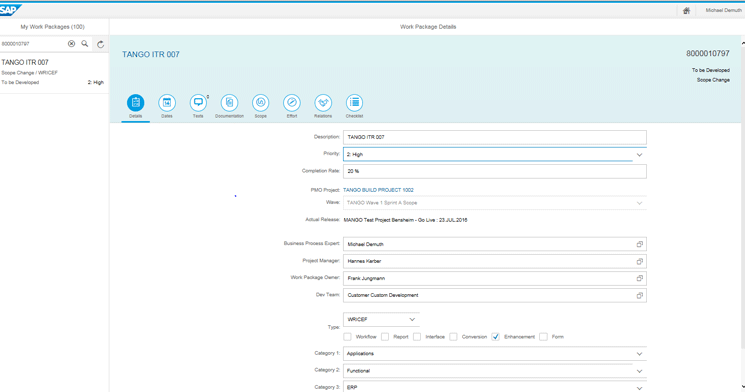Open TANGO BUILD PROJECT 1002 link
The width and height of the screenshot is (745, 392).
[378, 190]
